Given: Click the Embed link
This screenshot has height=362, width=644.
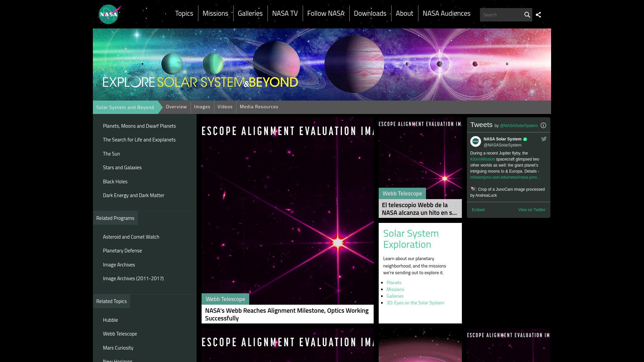Looking at the screenshot, I should 478,210.
